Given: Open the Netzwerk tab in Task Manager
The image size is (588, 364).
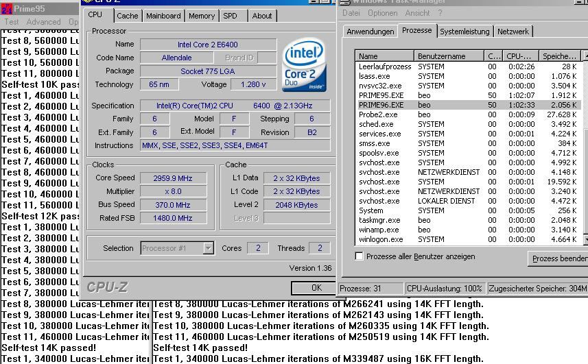Looking at the screenshot, I should 513,32.
